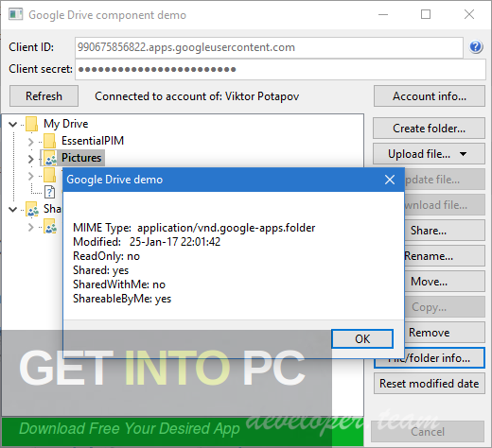This screenshot has width=492, height=448.
Task: Close the Google Drive demo dialog
Action: pos(390,180)
